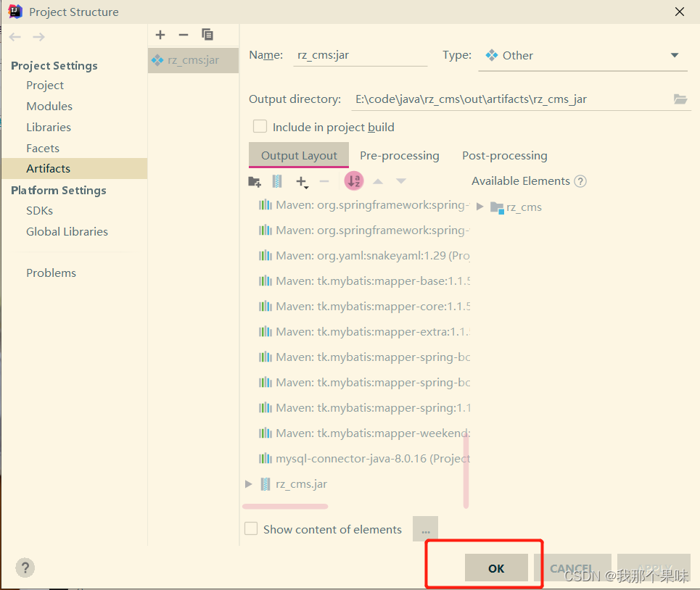This screenshot has width=700, height=590.
Task: Open the Add Copy Of plus dropdown
Action: point(302,181)
